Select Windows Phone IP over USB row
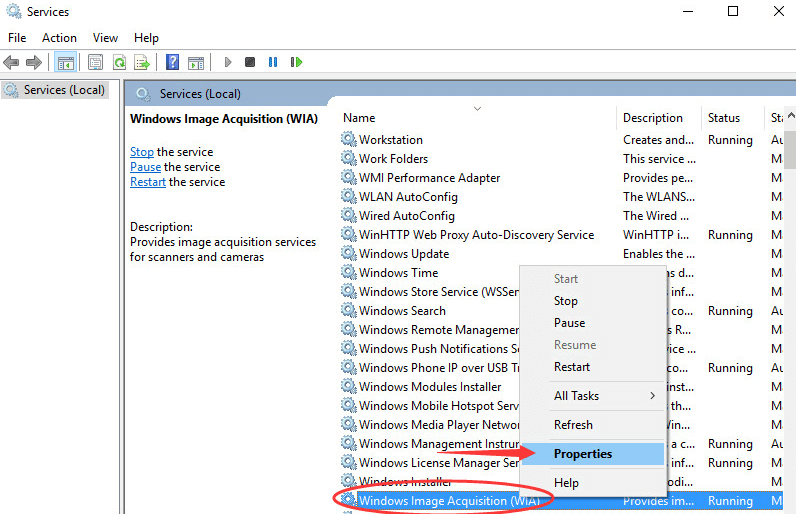The height and width of the screenshot is (514, 796). [x=429, y=367]
